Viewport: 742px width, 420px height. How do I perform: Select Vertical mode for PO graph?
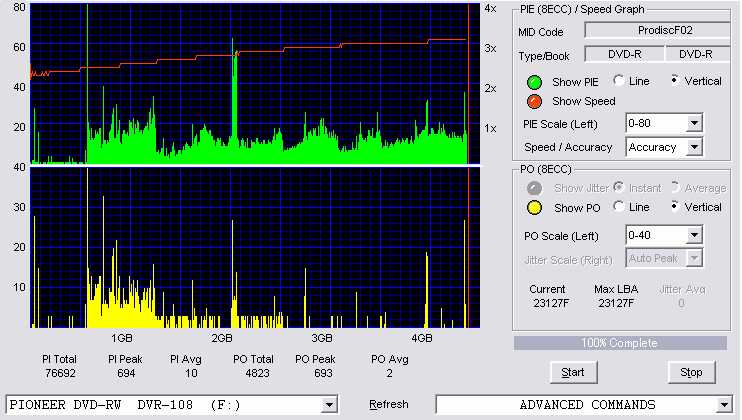pyautogui.click(x=675, y=206)
